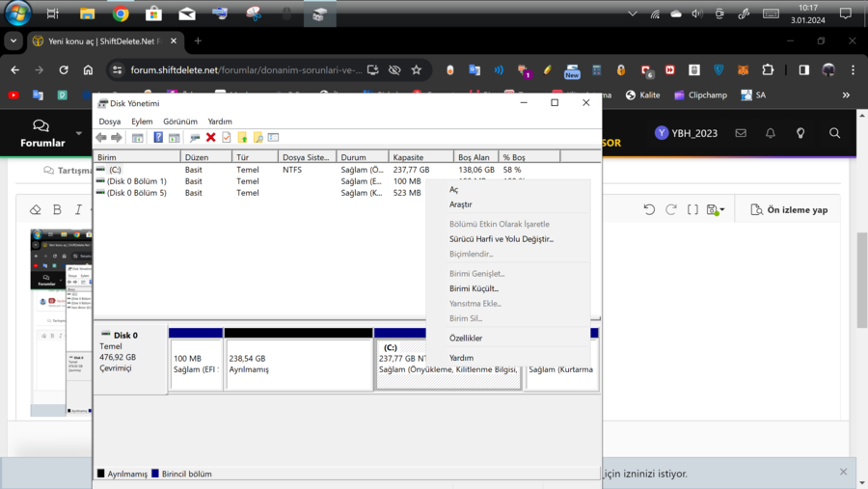Open the Chrome tab search dropdown

(14, 41)
